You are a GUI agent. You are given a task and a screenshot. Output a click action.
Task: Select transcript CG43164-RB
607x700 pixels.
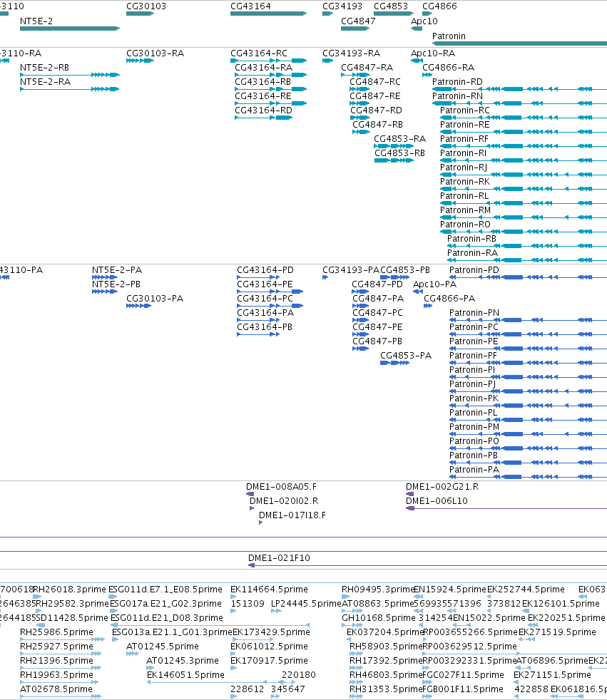pyautogui.click(x=263, y=82)
